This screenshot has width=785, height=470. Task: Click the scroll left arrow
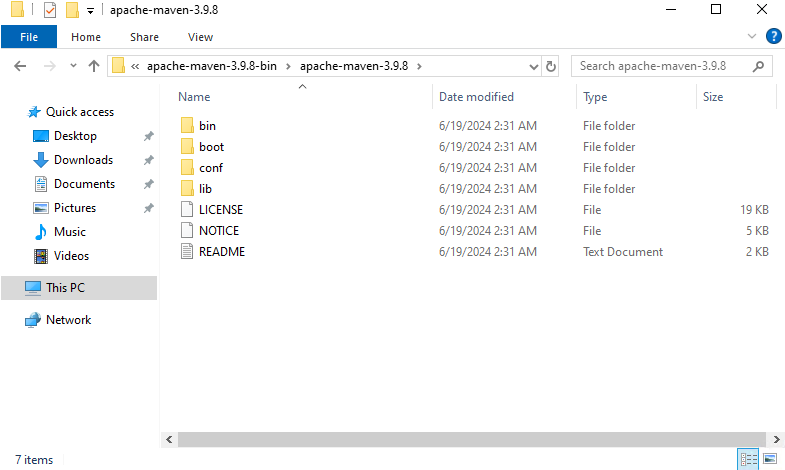[169, 439]
